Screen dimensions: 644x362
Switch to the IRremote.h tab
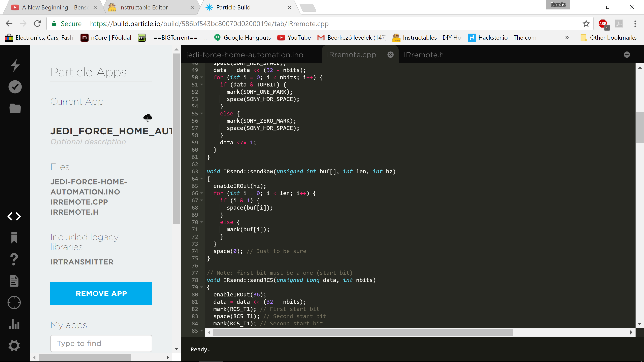[x=423, y=55]
